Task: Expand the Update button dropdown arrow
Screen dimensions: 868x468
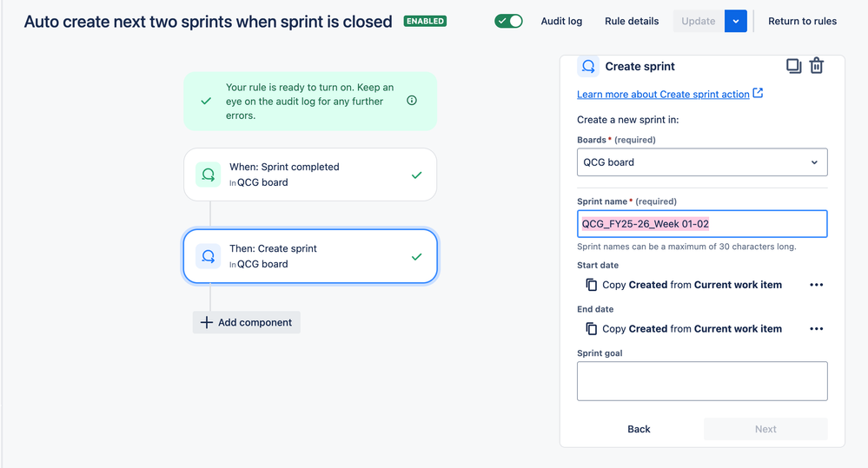Action: (736, 21)
